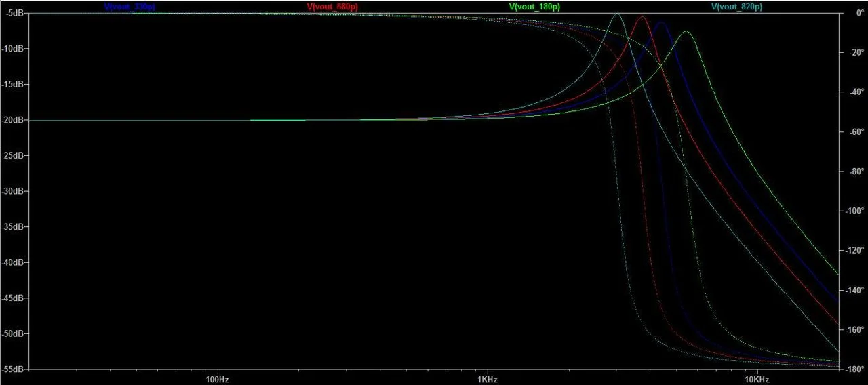The height and width of the screenshot is (385, 868).
Task: Click the -5dB label on left axis
Action: (15, 13)
